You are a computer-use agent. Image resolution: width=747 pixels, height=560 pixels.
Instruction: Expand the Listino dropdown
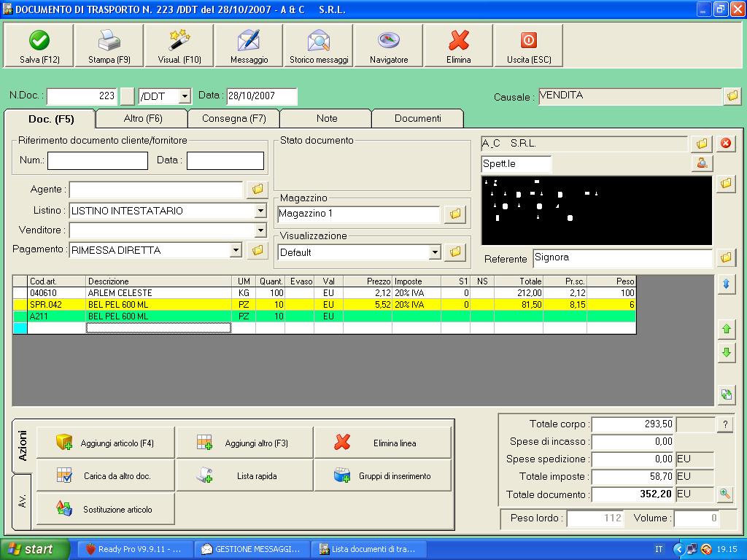(x=260, y=211)
